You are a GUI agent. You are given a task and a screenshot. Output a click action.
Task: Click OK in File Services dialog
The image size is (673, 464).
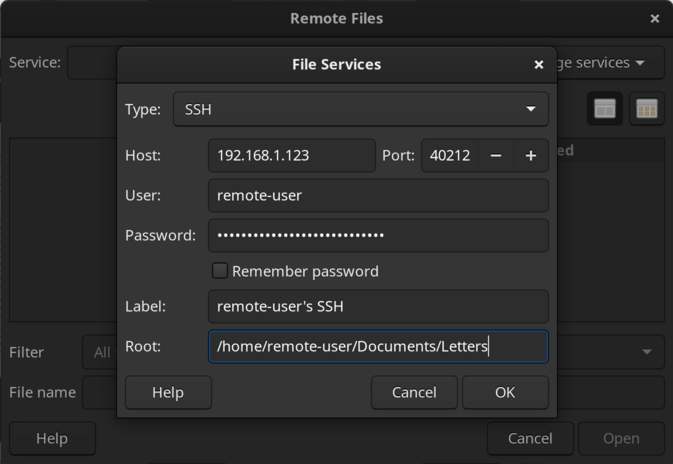[505, 392]
